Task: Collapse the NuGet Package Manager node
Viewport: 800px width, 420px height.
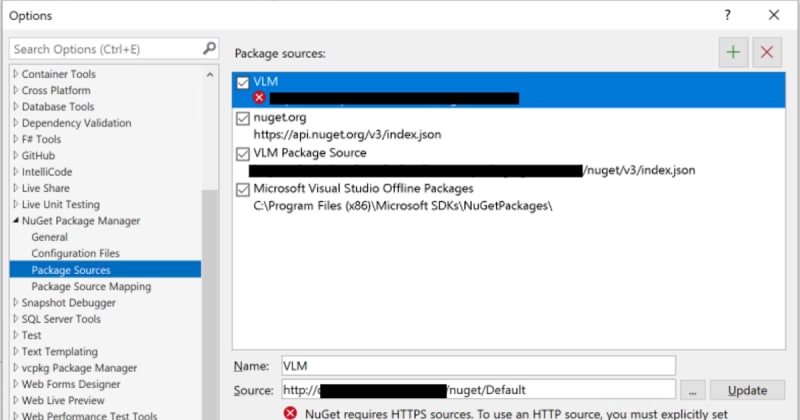Action: point(15,221)
